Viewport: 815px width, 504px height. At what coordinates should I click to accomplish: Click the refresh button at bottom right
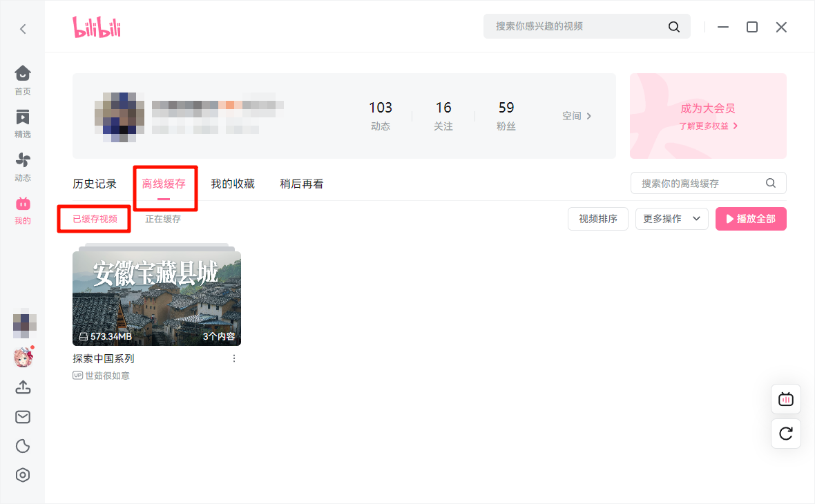point(785,434)
